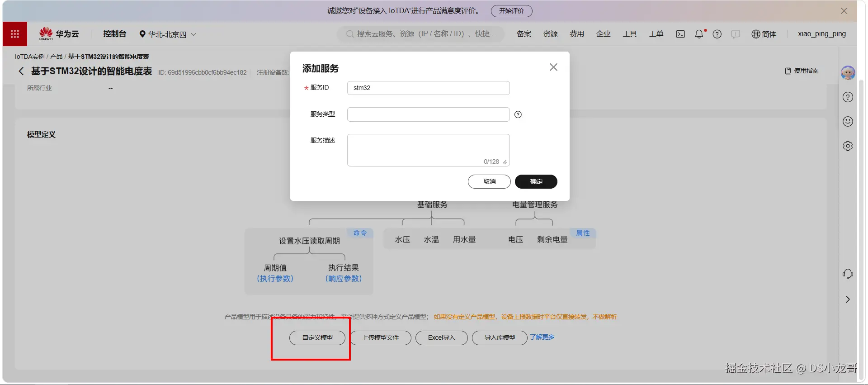Screen dimensions: 868x385
Task: Open the sidebar settings hexagon icon
Action: (x=848, y=146)
